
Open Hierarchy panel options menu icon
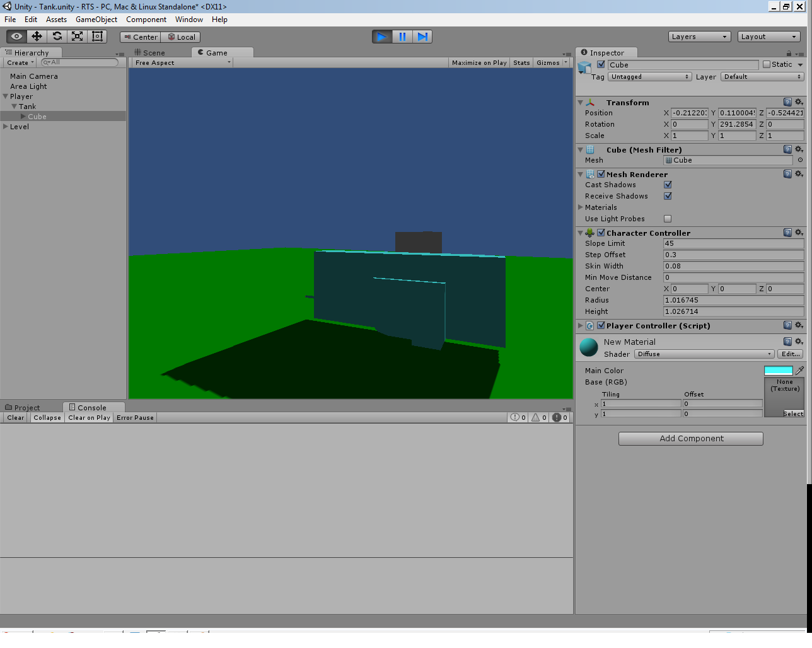click(x=120, y=54)
